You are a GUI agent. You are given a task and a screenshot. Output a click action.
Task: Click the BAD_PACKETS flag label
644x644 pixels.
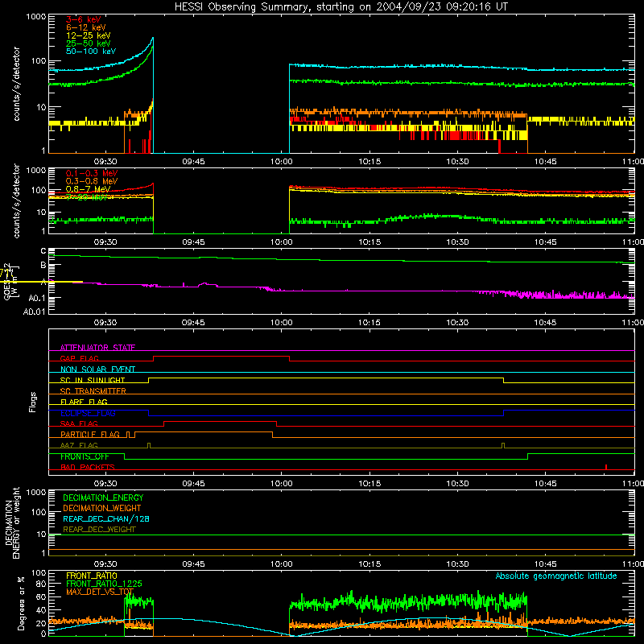[x=88, y=467]
